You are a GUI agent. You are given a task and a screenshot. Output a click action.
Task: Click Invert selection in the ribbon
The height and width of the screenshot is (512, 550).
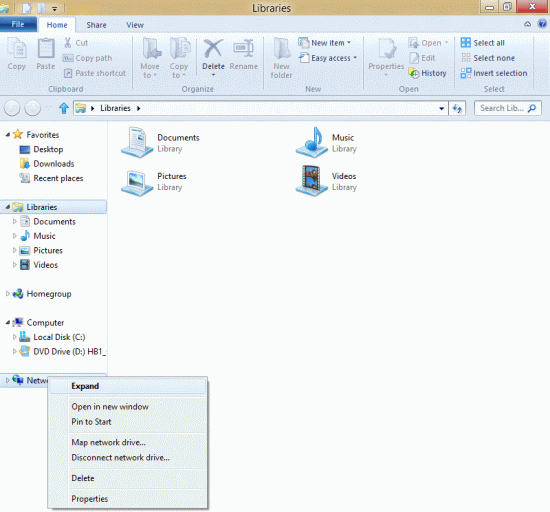coord(494,73)
